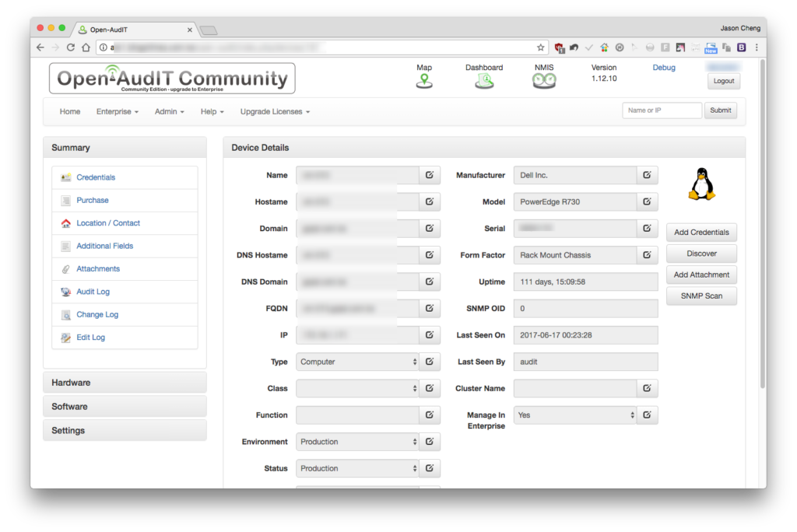This screenshot has width=797, height=532.
Task: Open the Environment dropdown
Action: coord(357,442)
